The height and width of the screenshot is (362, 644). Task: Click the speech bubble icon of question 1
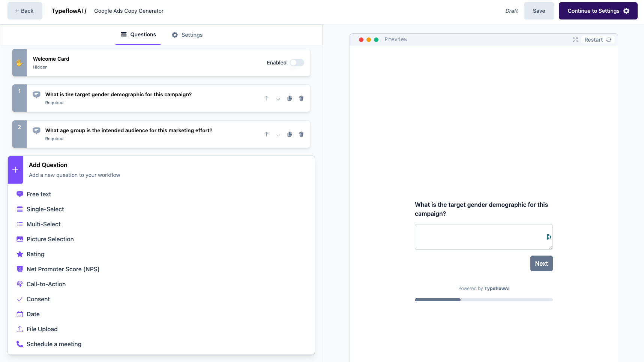point(36,95)
